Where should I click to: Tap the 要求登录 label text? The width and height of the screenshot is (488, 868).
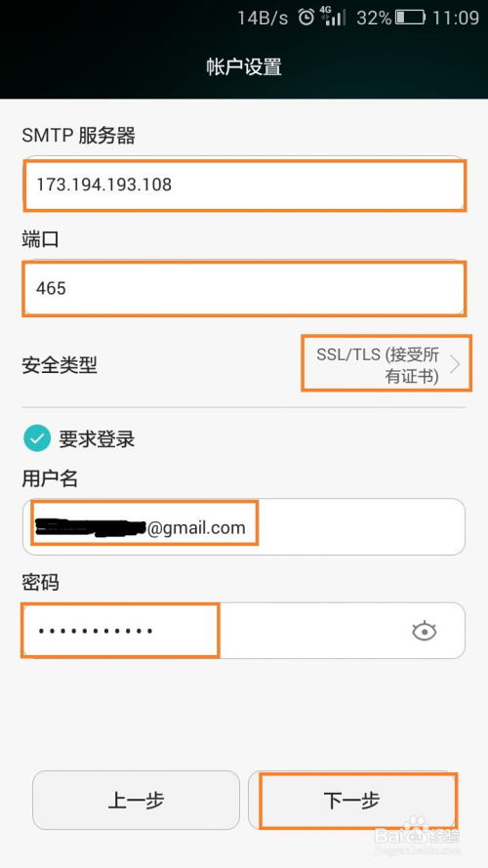click(97, 439)
